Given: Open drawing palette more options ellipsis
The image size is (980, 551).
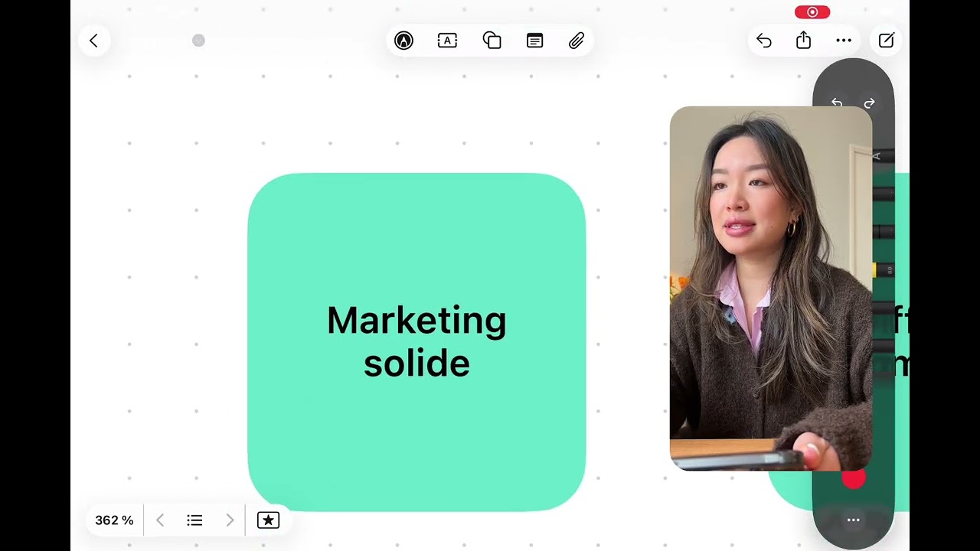Looking at the screenshot, I should pyautogui.click(x=853, y=520).
